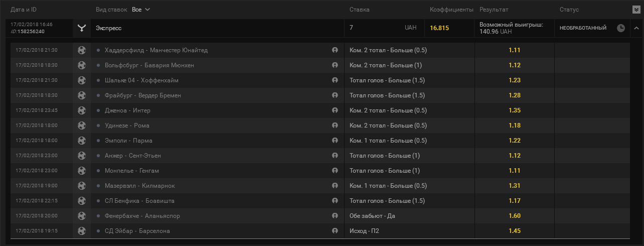Click the info icon on Вольфсбург - Бавария row
Image resolution: width=644 pixels, height=246 pixels.
pos(335,65)
